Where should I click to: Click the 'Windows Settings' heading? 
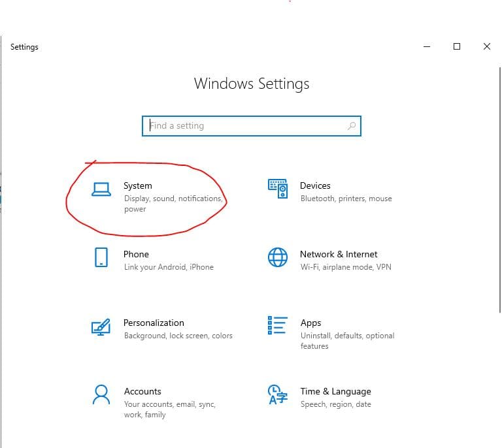tap(252, 84)
